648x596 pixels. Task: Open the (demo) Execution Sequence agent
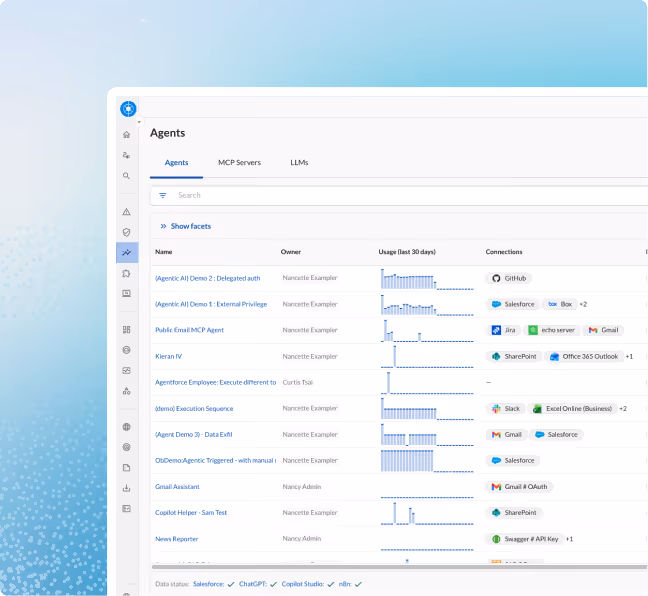[194, 408]
